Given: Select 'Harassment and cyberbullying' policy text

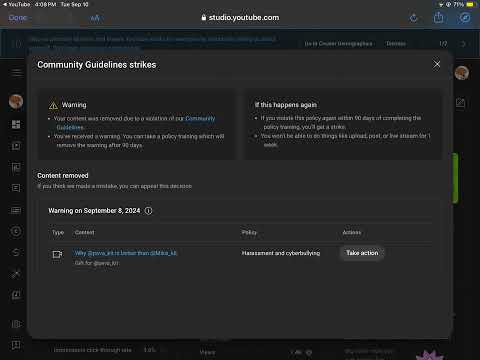Looking at the screenshot, I should pos(281,253).
